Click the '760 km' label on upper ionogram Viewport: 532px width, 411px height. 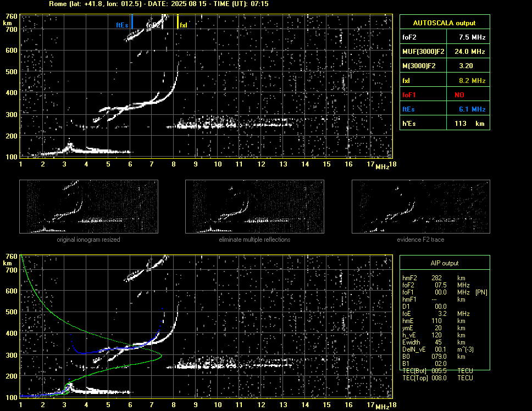(x=10, y=19)
